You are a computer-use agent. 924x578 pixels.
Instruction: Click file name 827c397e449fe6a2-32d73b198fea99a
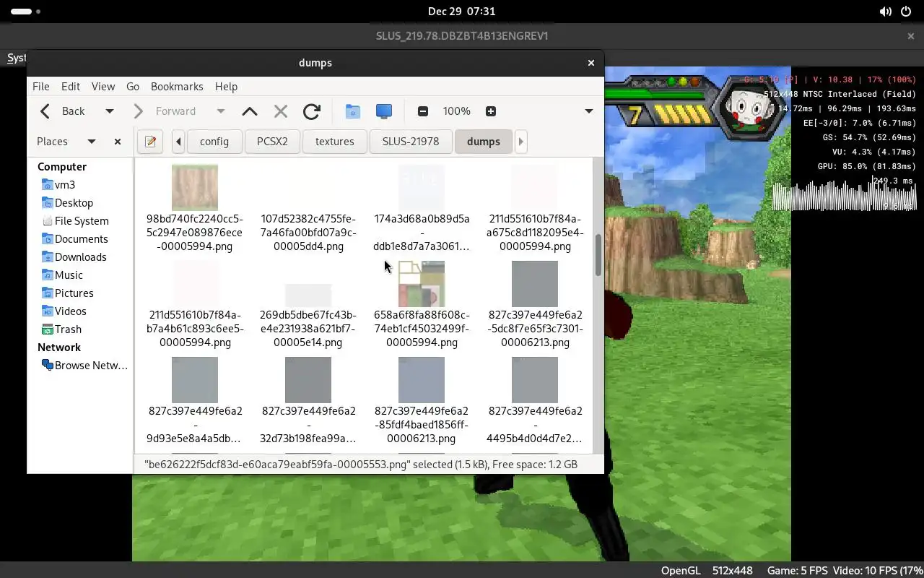(308, 425)
